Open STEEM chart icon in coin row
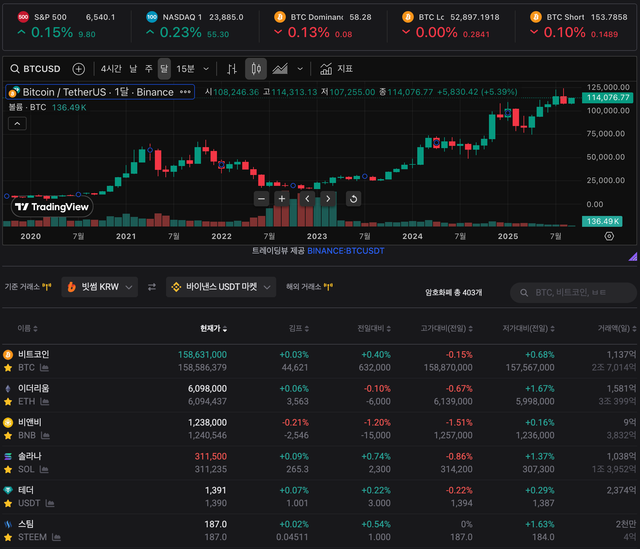The height and width of the screenshot is (549, 640). pyautogui.click(x=56, y=537)
